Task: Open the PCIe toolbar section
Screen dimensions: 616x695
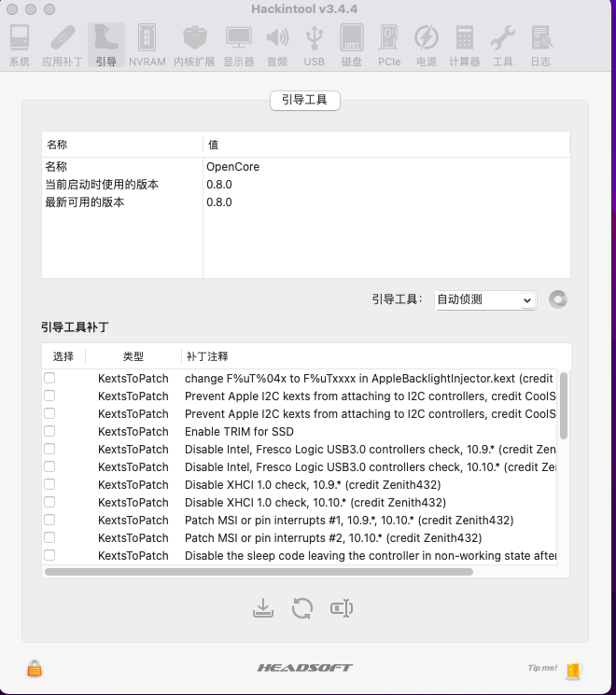Action: [x=389, y=46]
